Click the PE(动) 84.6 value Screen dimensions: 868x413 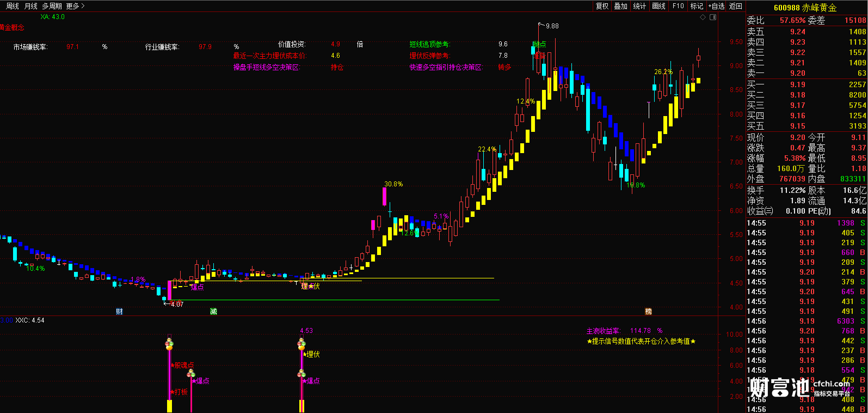[x=858, y=211]
